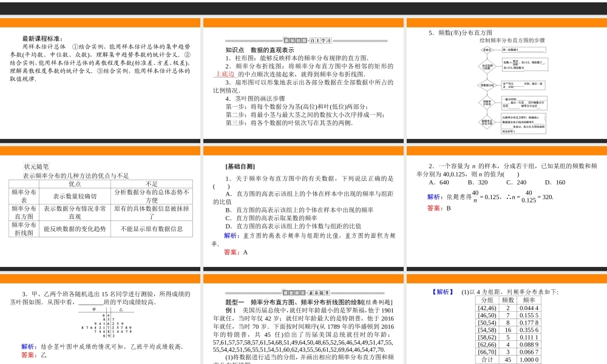Open the slide with the 甲乙 stem-and-leaf plot

click(100, 318)
